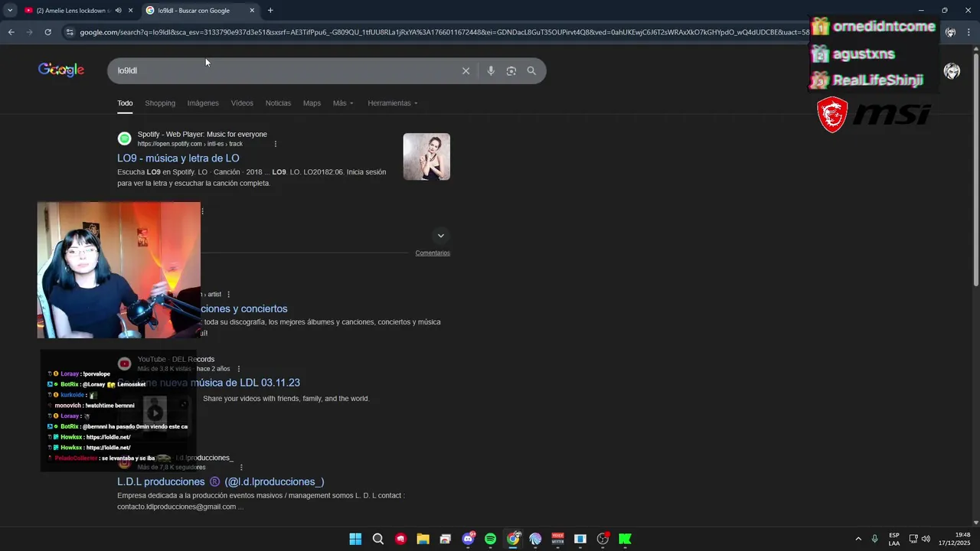This screenshot has width=980, height=551.
Task: Switch to the Vídeos tab
Action: 242,103
